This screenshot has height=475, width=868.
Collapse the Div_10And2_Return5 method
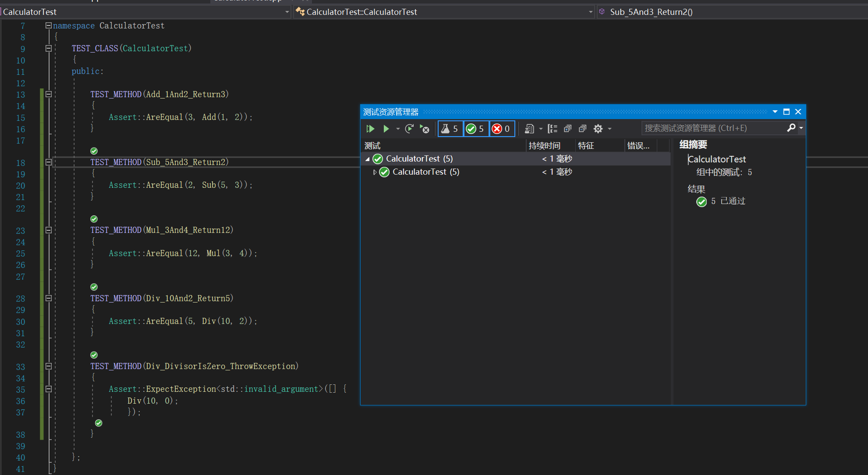[49, 298]
